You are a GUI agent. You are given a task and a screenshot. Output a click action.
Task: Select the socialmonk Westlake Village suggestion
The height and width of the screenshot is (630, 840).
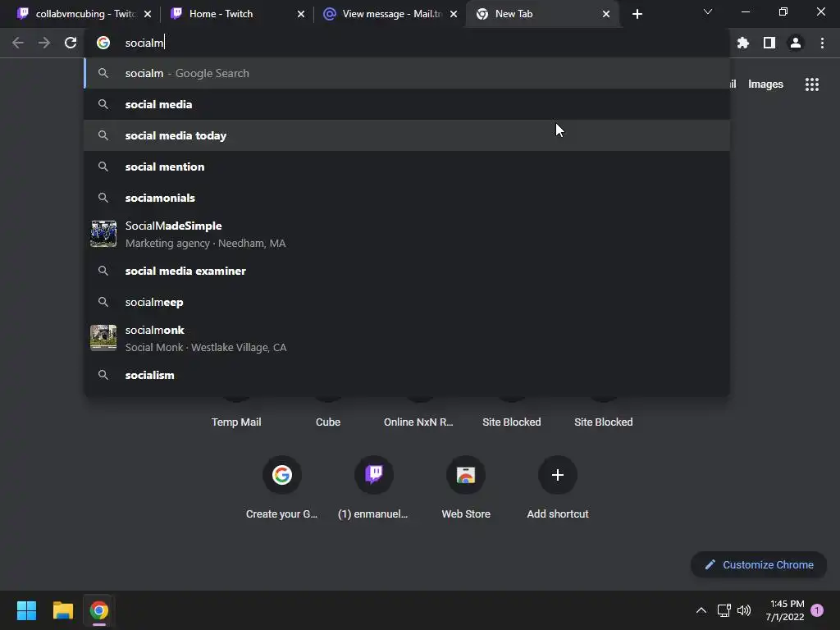407,339
